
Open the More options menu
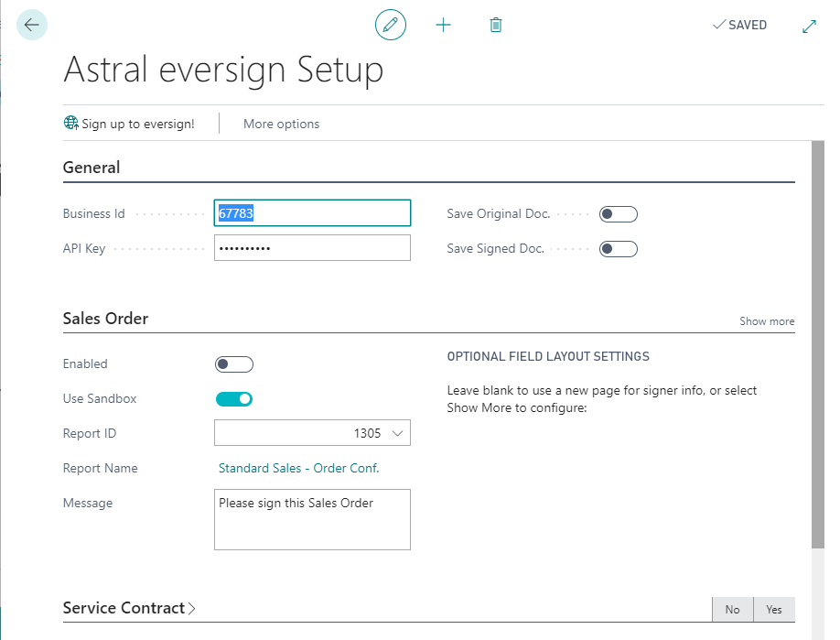tap(281, 124)
